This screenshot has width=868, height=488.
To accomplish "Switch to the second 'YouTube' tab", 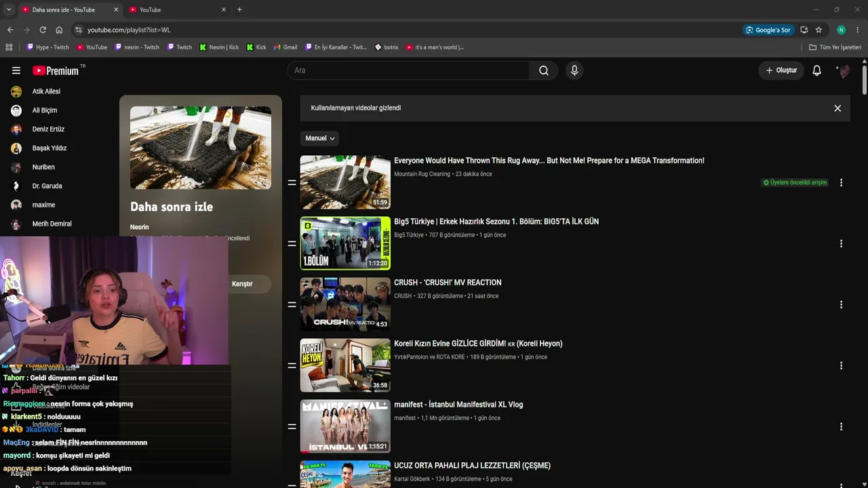I will click(178, 9).
